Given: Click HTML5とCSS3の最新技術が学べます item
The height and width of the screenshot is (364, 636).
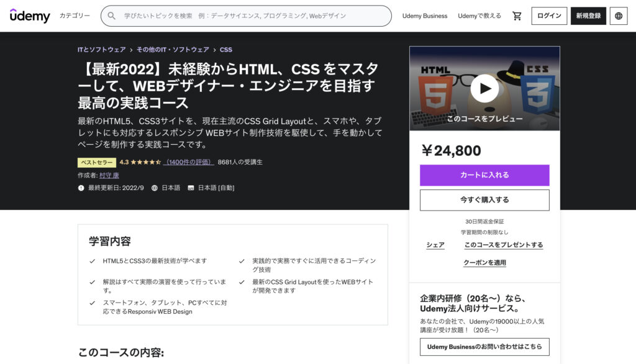Looking at the screenshot, I should tap(155, 261).
